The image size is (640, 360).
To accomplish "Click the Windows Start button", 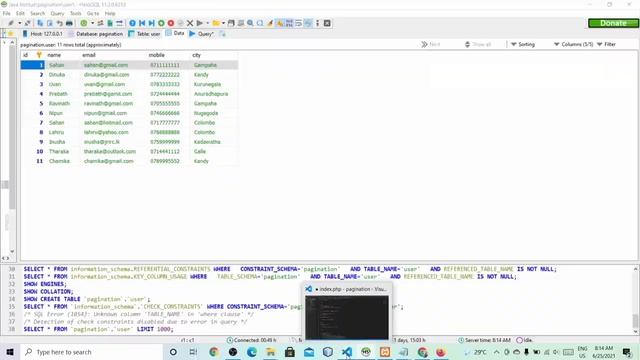I will point(10,352).
